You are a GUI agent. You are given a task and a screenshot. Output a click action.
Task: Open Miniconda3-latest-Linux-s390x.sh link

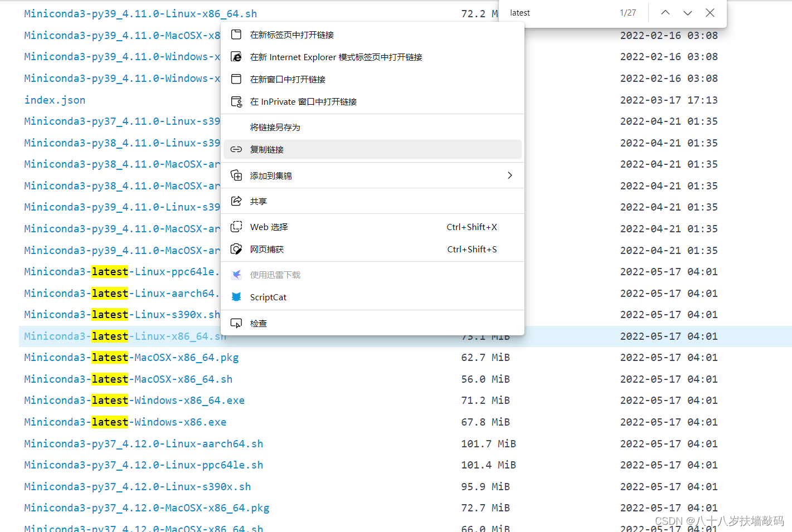point(122,315)
